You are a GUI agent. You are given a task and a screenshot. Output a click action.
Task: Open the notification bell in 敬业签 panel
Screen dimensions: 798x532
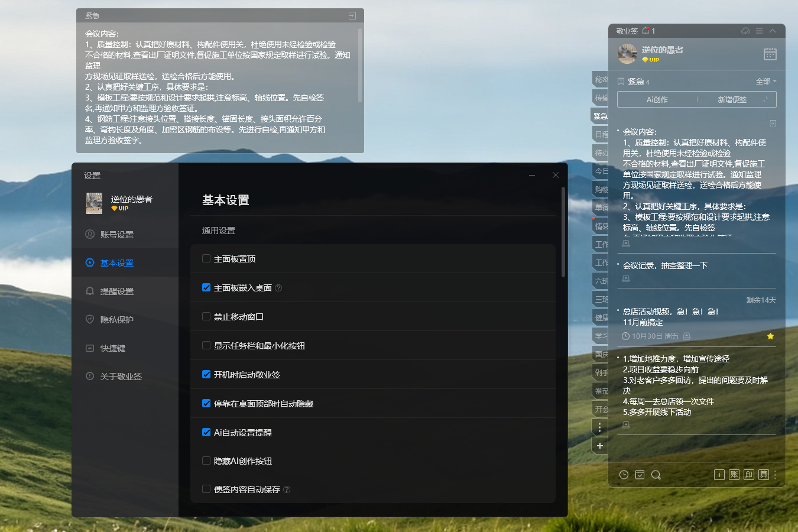coord(646,31)
